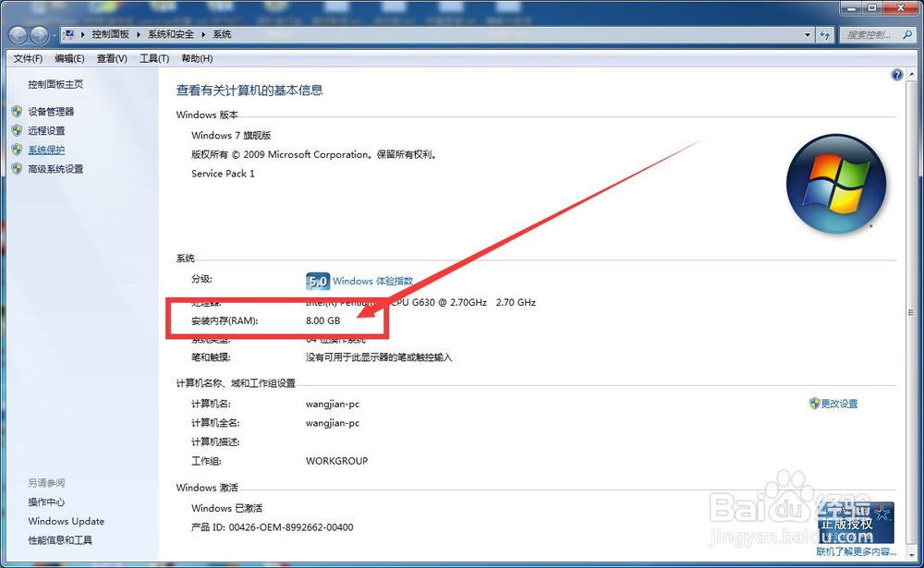Click the help question mark icon
The width and height of the screenshot is (924, 568).
click(896, 74)
